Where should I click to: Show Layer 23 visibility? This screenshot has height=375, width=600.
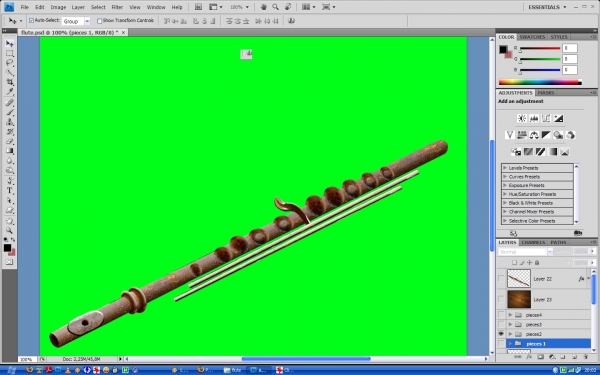pyautogui.click(x=501, y=299)
